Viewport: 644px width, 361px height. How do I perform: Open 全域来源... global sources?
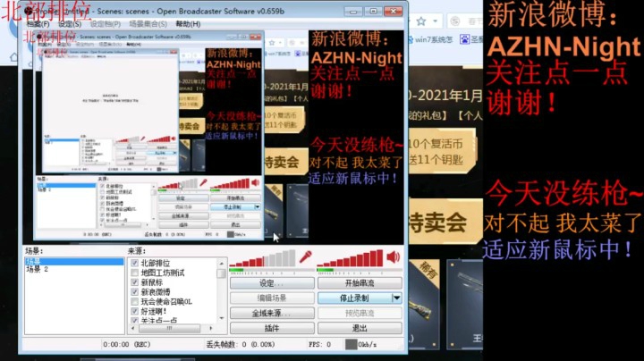pyautogui.click(x=272, y=314)
